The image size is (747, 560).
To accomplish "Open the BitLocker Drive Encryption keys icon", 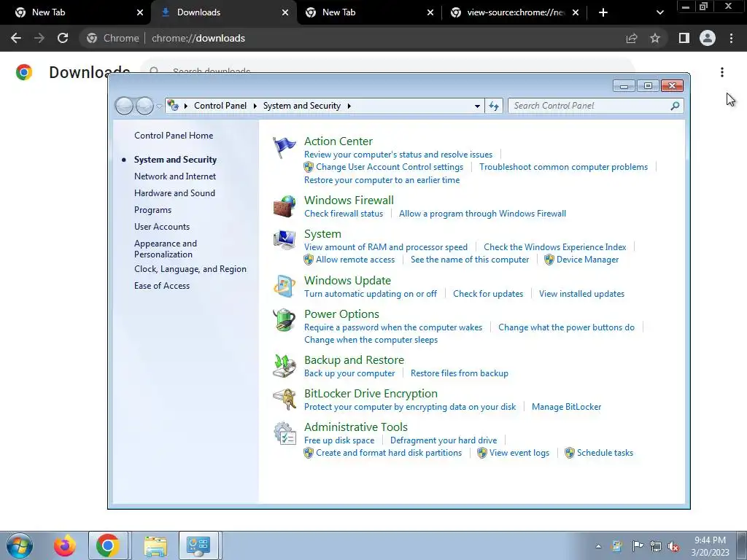I will (x=285, y=399).
